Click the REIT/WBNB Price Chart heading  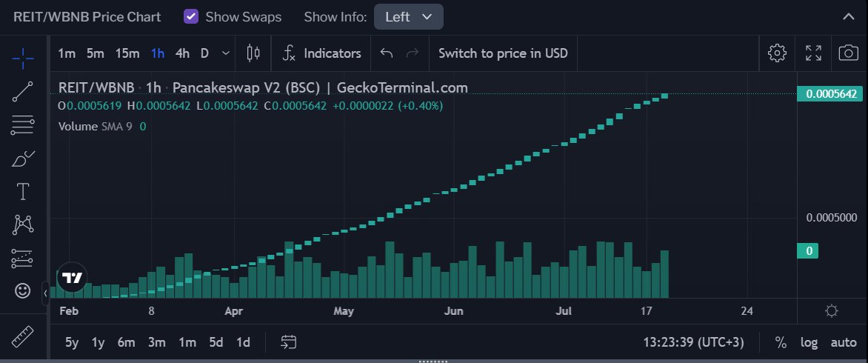tap(87, 16)
